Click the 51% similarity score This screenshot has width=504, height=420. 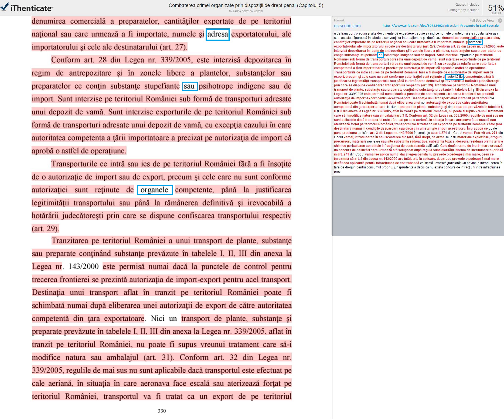tap(496, 8)
